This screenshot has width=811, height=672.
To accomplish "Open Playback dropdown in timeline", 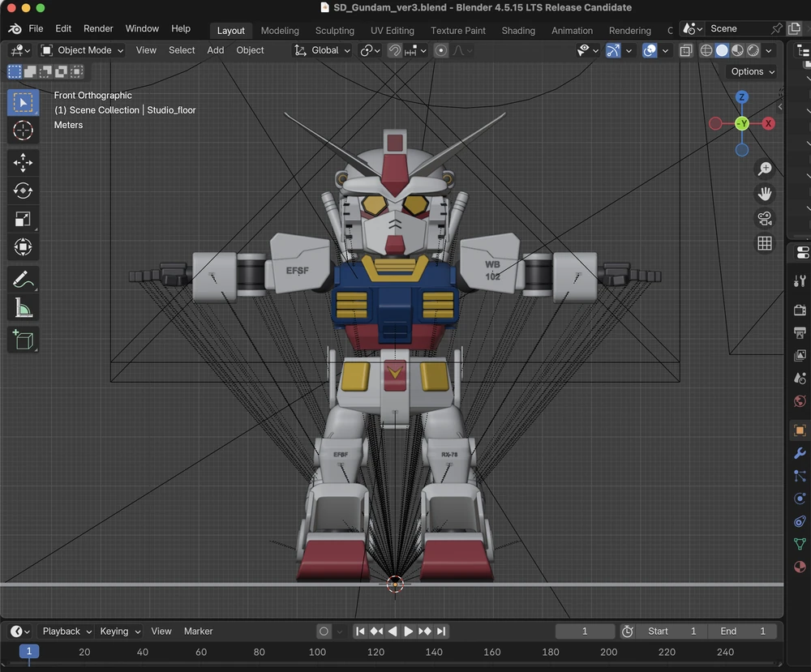I will point(67,631).
